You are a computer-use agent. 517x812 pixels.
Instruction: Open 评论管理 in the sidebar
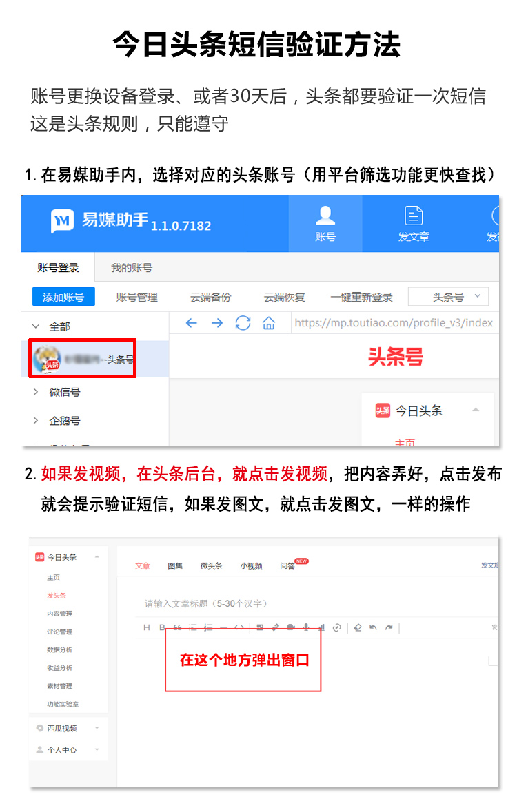click(60, 632)
